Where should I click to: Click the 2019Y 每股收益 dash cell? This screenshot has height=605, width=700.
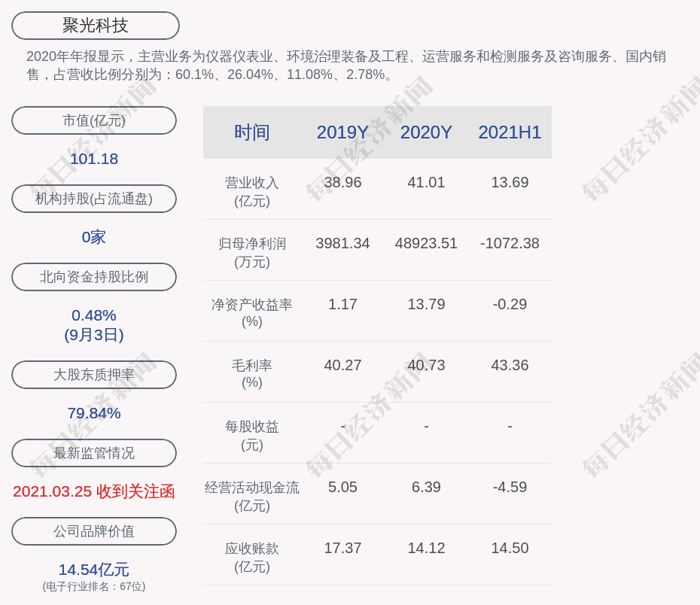click(x=342, y=427)
